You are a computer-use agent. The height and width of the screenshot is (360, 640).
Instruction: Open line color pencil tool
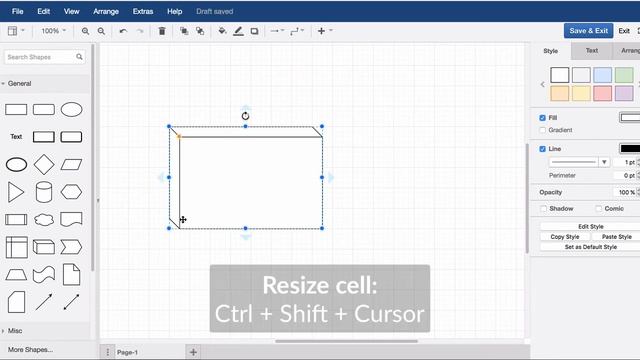[238, 31]
